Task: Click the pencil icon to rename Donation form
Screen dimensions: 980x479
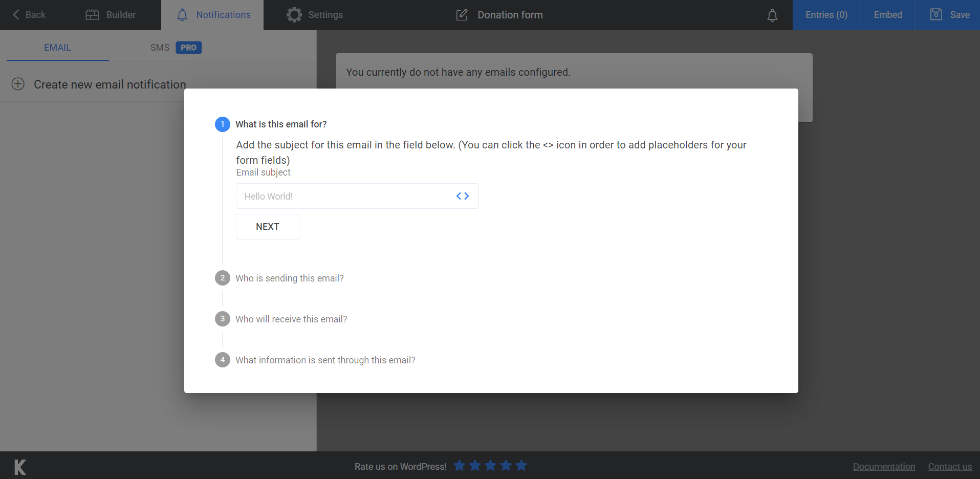Action: coord(462,15)
